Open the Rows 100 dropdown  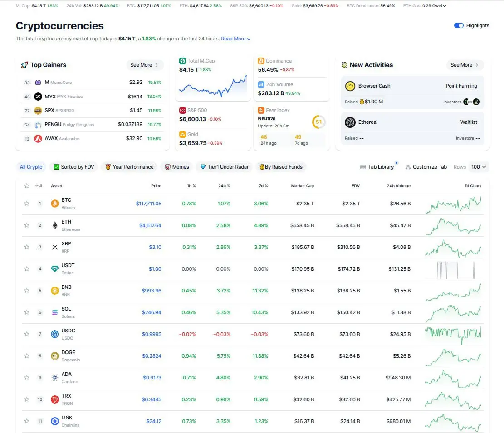pos(479,167)
